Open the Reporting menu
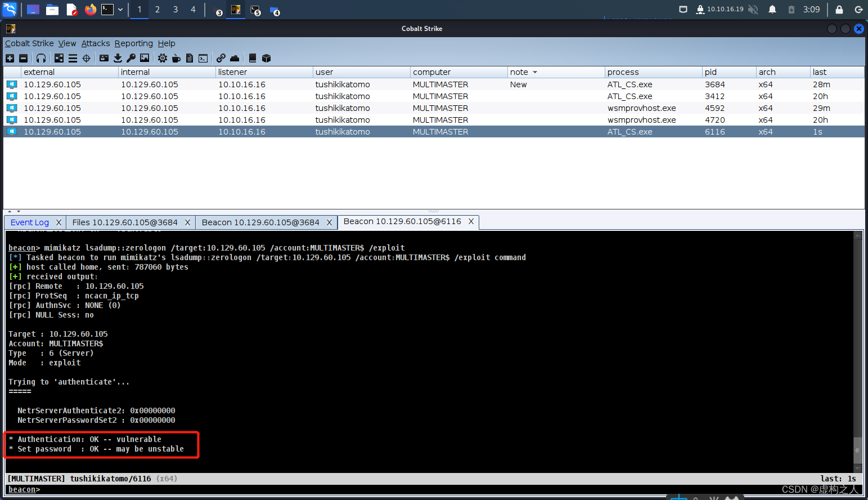The image size is (868, 500). click(x=134, y=43)
